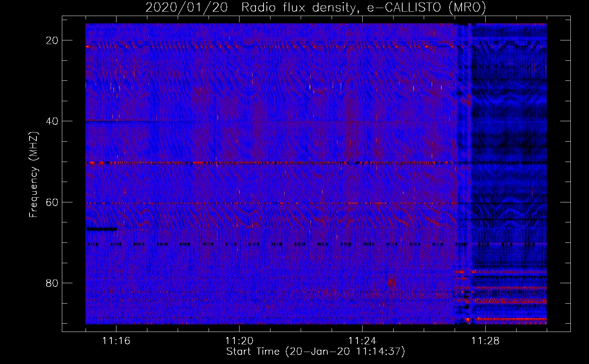Click the 20 frequency tick label
The width and height of the screenshot is (589, 364).
(52, 40)
